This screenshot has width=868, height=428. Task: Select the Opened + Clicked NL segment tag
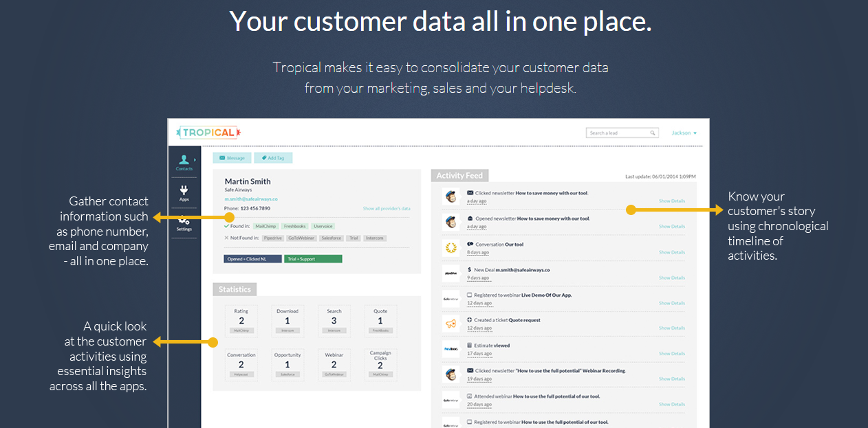(x=252, y=259)
